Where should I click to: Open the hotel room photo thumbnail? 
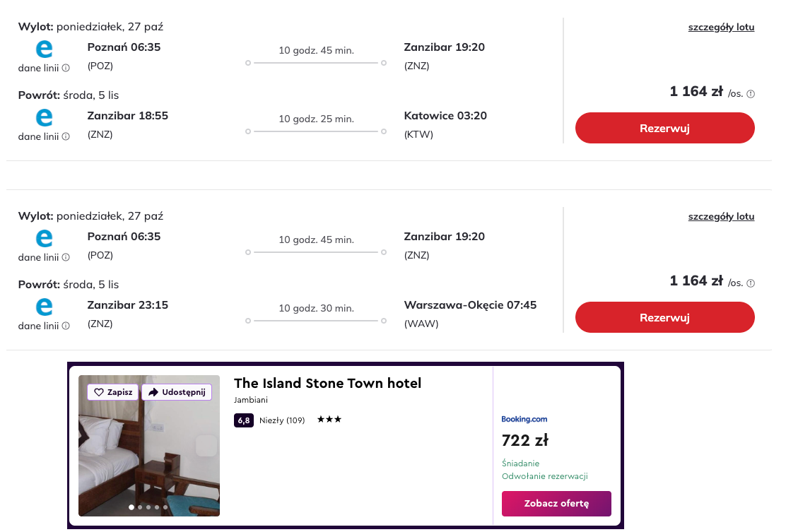[149, 452]
